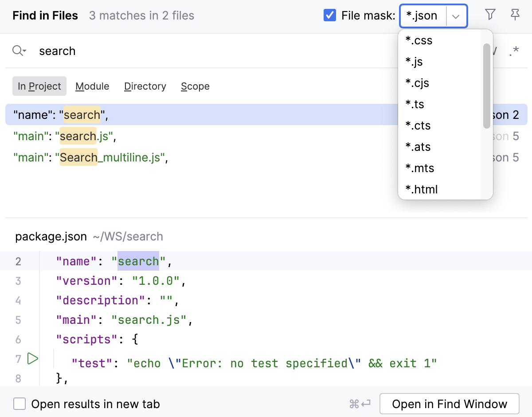Enable Open results in new tab
532x417 pixels.
(19, 404)
